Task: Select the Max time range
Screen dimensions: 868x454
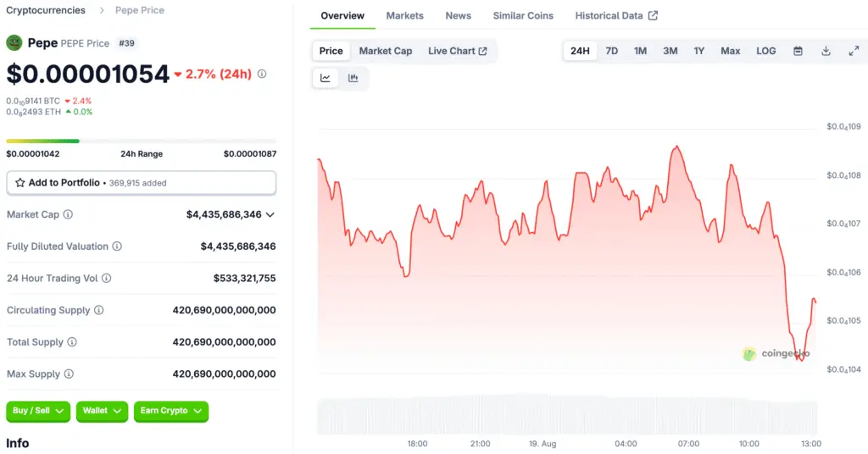Action: pos(730,51)
